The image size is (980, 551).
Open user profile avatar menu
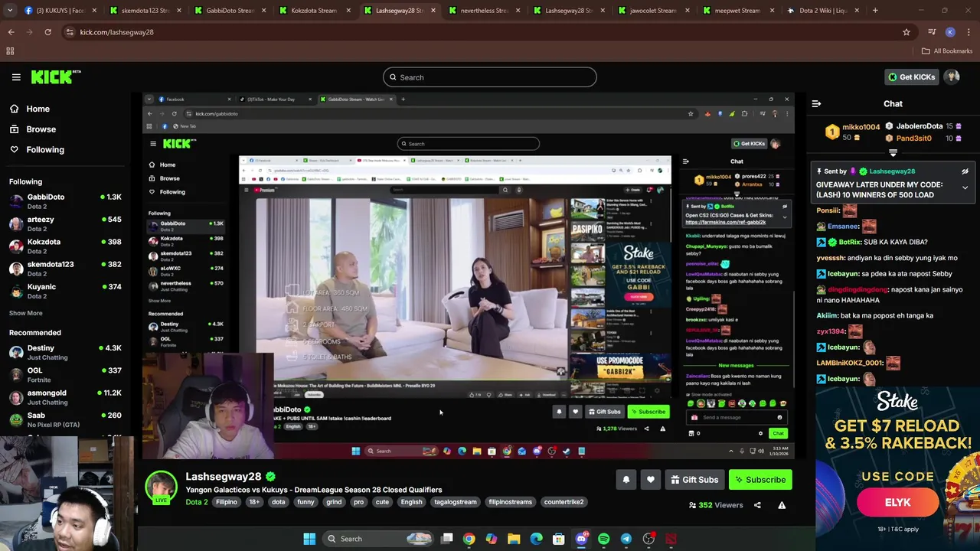(952, 77)
